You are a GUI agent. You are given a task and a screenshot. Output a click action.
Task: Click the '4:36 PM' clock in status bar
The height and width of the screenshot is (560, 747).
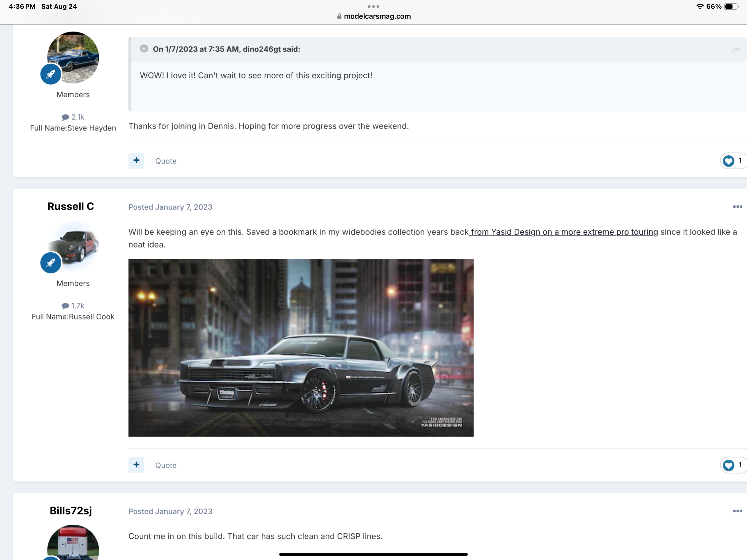pos(22,6)
